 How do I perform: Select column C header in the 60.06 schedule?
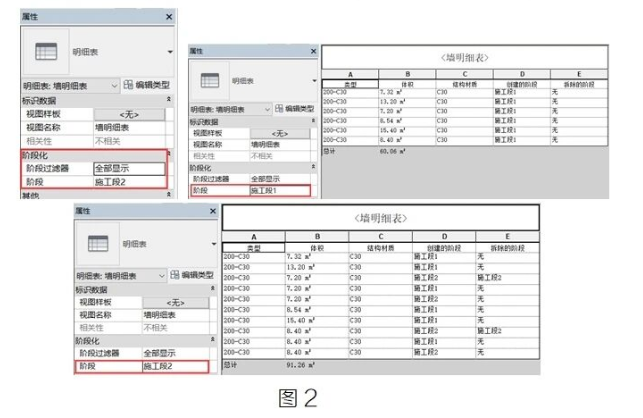(465, 74)
